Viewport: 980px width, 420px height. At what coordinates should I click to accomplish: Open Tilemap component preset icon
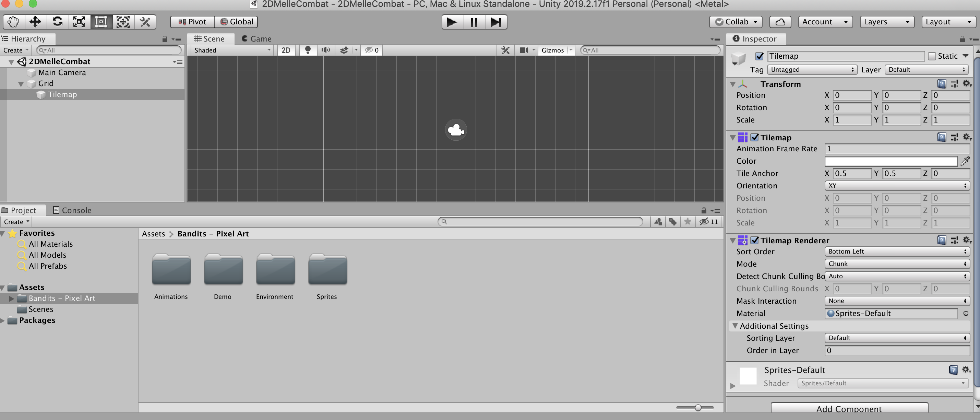coord(955,138)
